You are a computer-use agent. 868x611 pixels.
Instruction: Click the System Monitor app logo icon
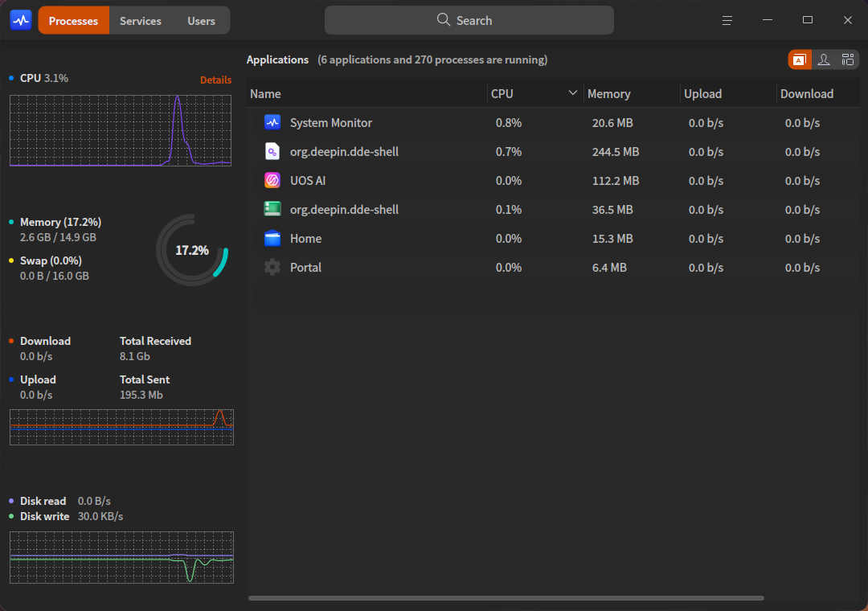click(21, 20)
